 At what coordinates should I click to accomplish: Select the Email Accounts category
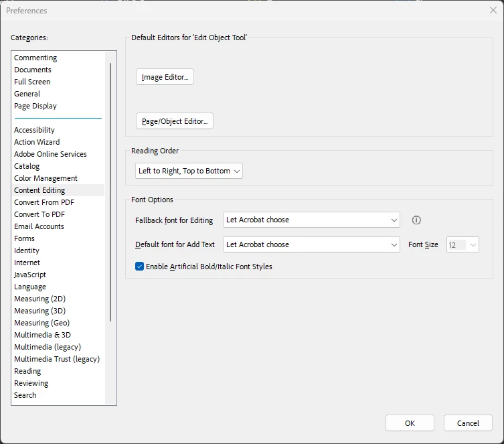(58, 226)
